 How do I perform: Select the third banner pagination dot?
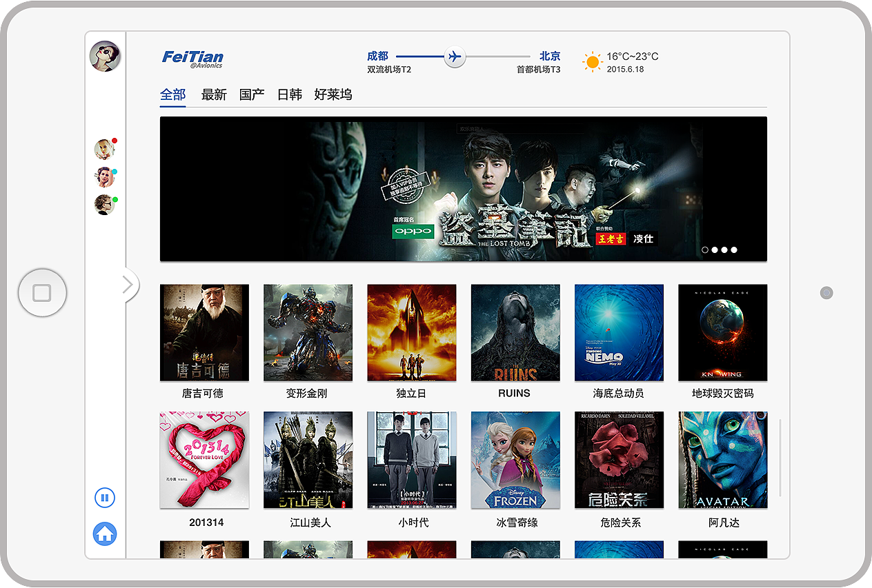(724, 250)
